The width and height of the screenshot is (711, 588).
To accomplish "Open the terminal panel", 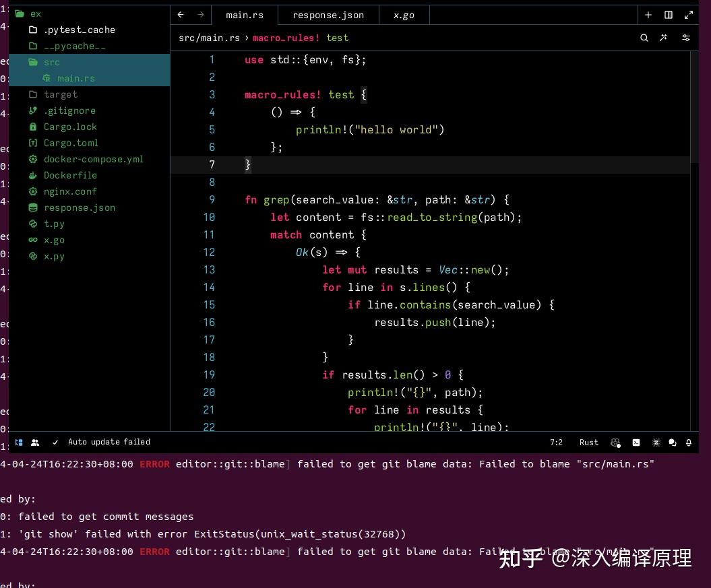I will pyautogui.click(x=636, y=443).
